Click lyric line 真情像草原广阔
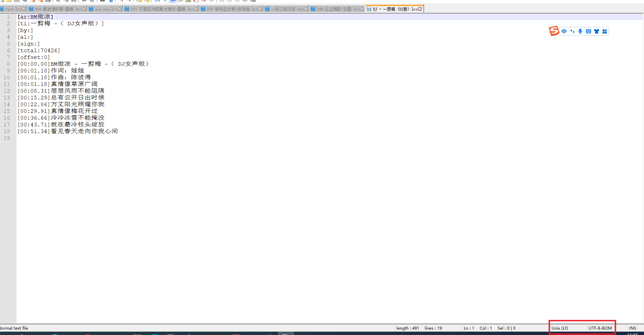 74,84
